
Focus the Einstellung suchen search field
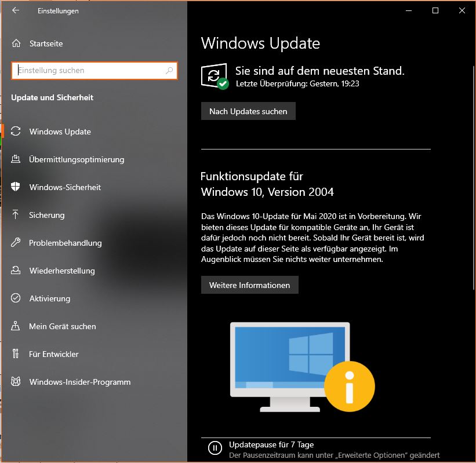[x=95, y=71]
